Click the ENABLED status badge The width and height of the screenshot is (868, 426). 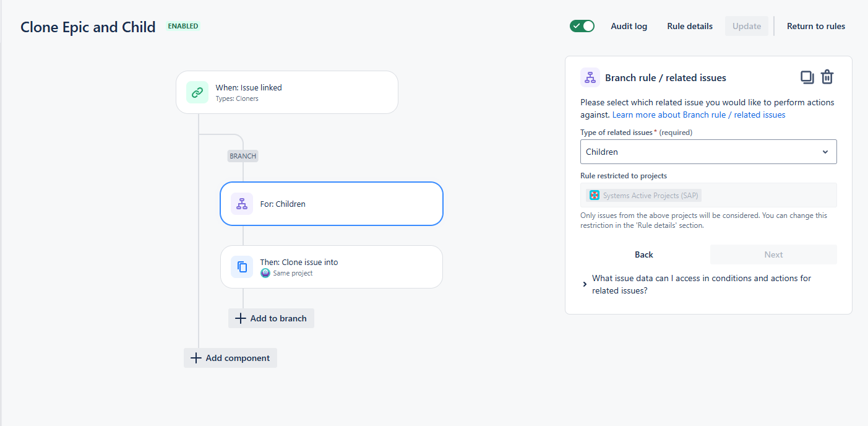tap(183, 26)
